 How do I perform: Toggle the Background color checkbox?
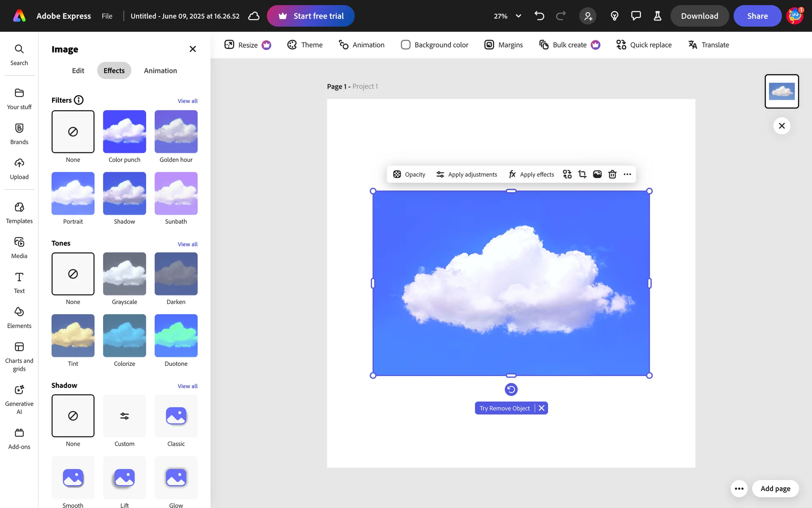click(406, 45)
